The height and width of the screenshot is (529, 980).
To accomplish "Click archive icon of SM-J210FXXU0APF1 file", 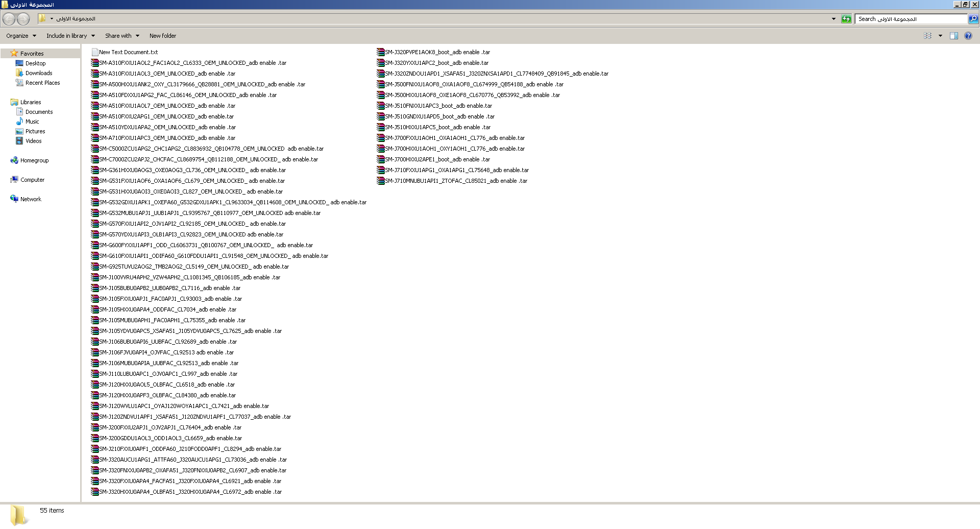I will pos(95,449).
